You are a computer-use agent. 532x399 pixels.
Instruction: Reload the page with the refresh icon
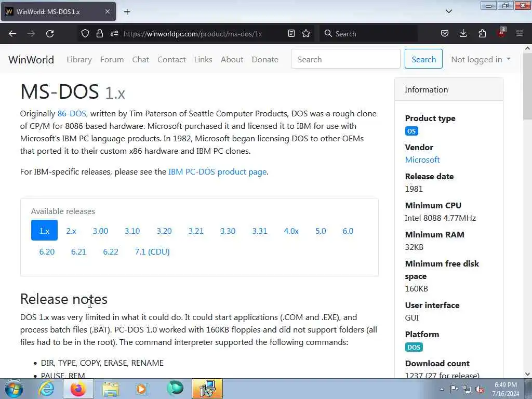click(50, 34)
